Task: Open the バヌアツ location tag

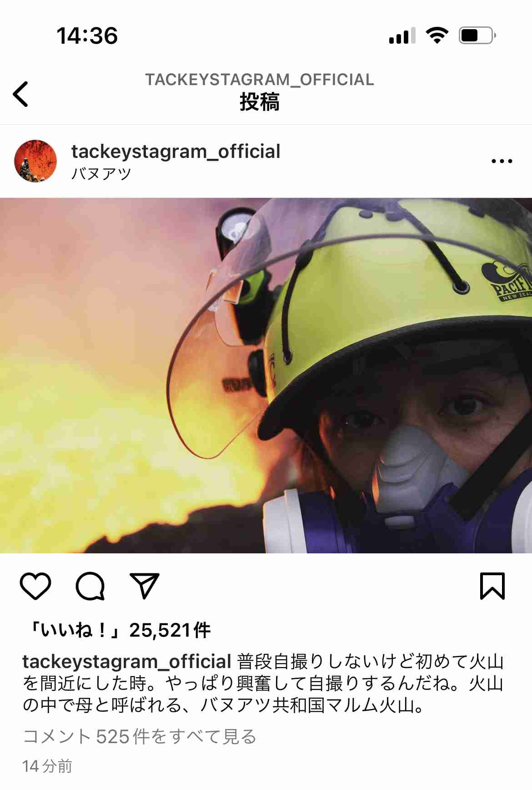Action: 101,173
